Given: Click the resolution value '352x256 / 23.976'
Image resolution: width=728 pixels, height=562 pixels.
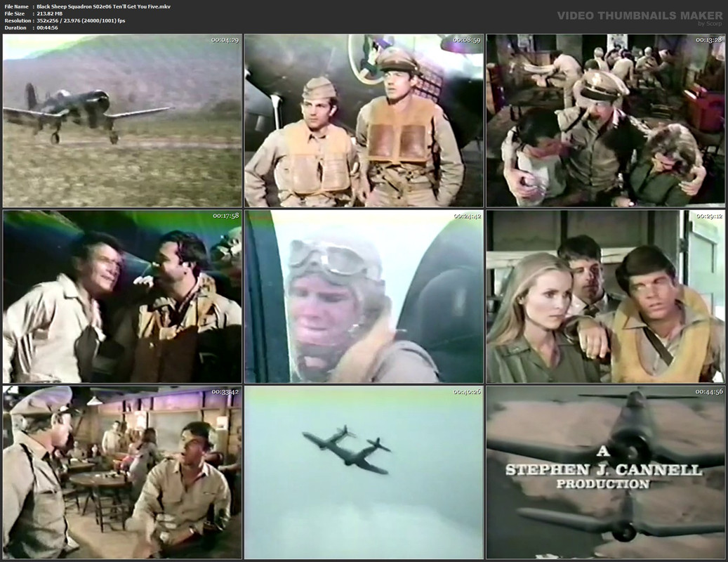Looking at the screenshot, I should pos(58,20).
